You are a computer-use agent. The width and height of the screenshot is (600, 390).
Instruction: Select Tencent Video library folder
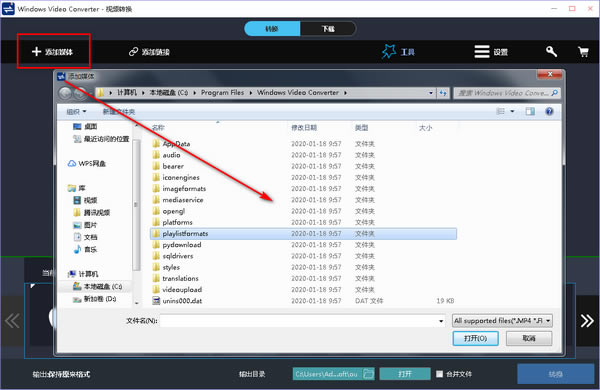91,212
